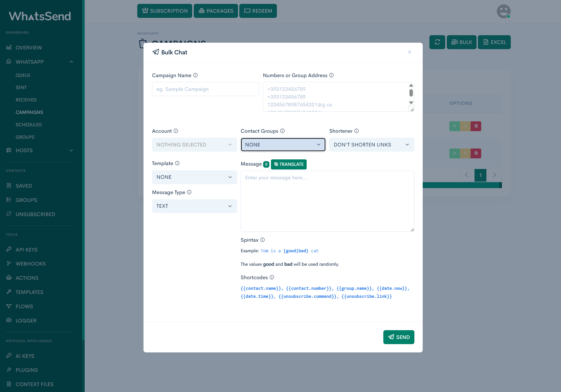Click the delete icon in the second campaign row

click(x=476, y=153)
